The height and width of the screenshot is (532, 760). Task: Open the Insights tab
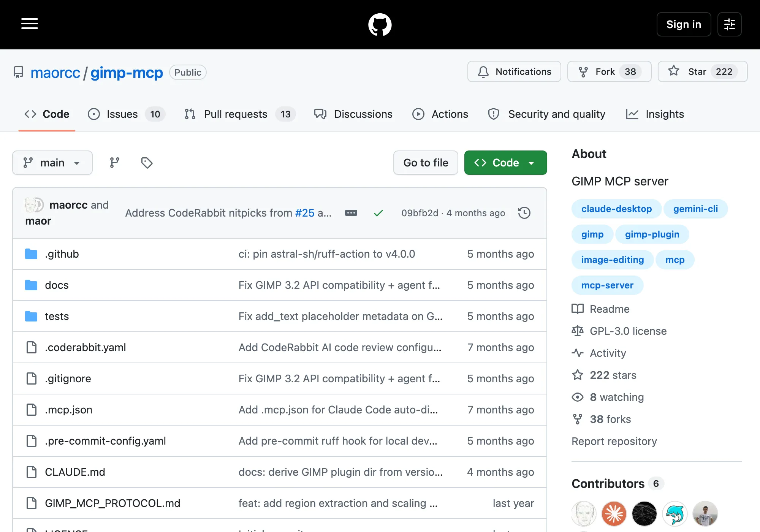tap(655, 114)
